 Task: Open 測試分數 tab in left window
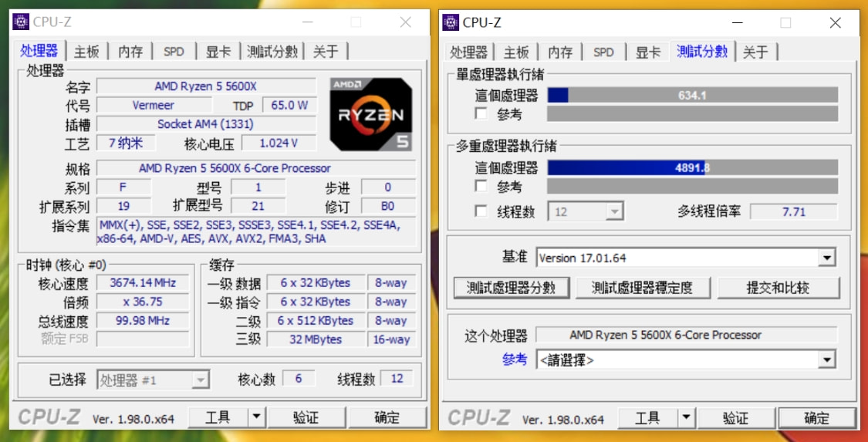click(x=272, y=52)
